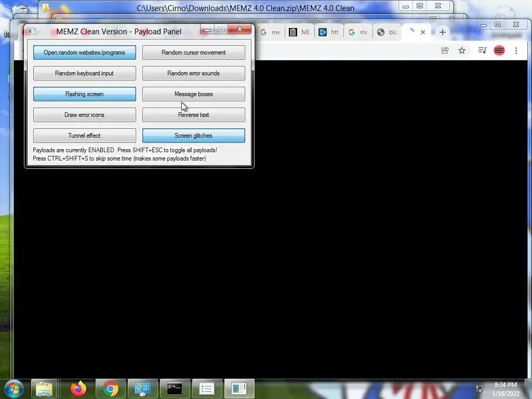Close the MEMZ 4.0 Clean.zip window

pos(438,6)
